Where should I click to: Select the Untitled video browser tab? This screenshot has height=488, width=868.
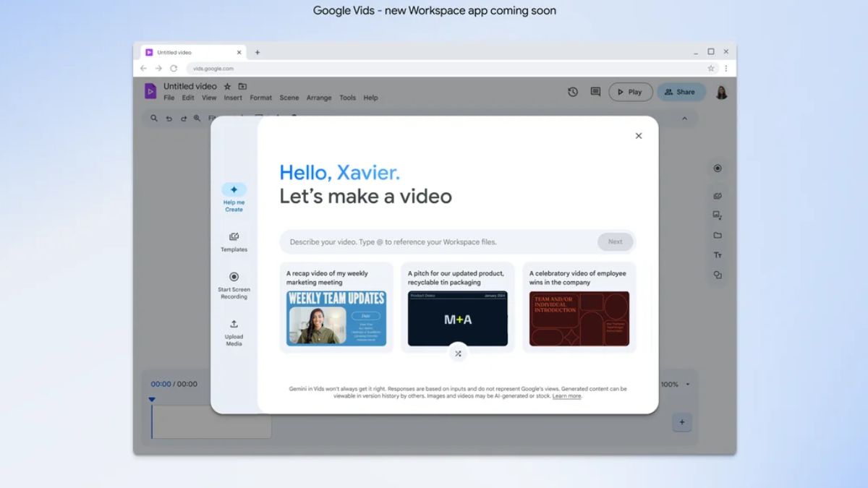click(193, 52)
